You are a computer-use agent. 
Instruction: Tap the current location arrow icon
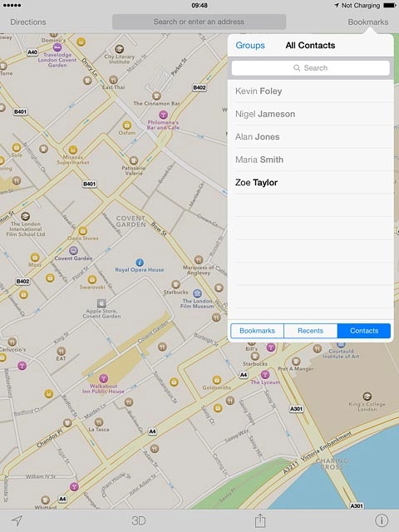(17, 520)
